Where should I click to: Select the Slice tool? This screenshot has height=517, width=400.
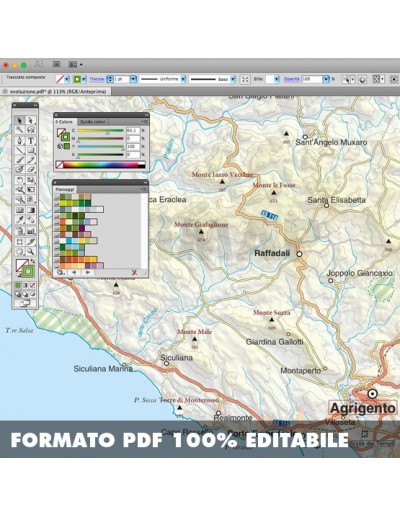pos(31,241)
